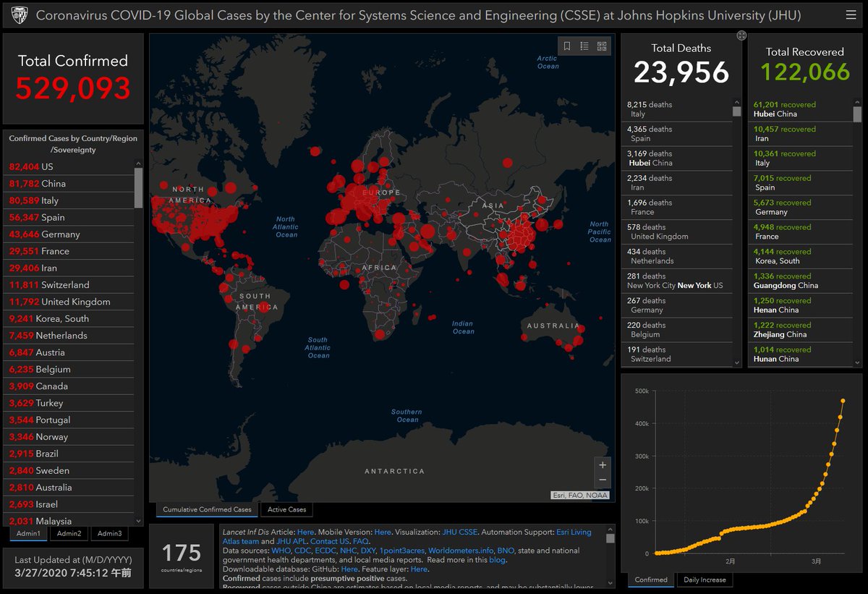Click the 'Esri, FAO, NOAA' map attribution
Screen dimensions: 868x594
pyautogui.click(x=579, y=496)
